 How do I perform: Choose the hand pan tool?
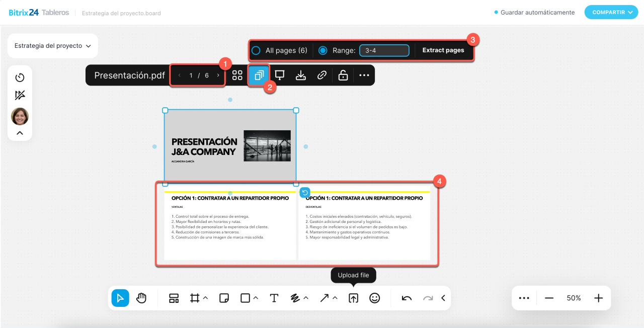coord(141,298)
